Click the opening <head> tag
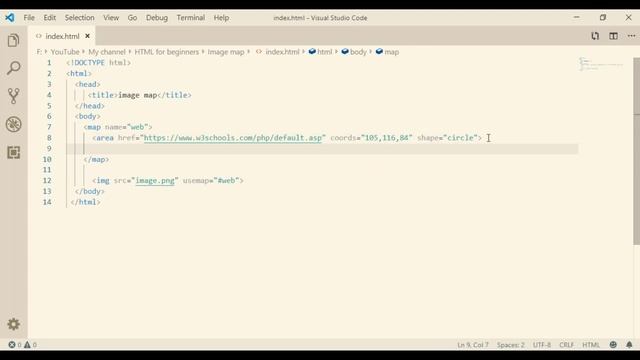 [x=88, y=84]
